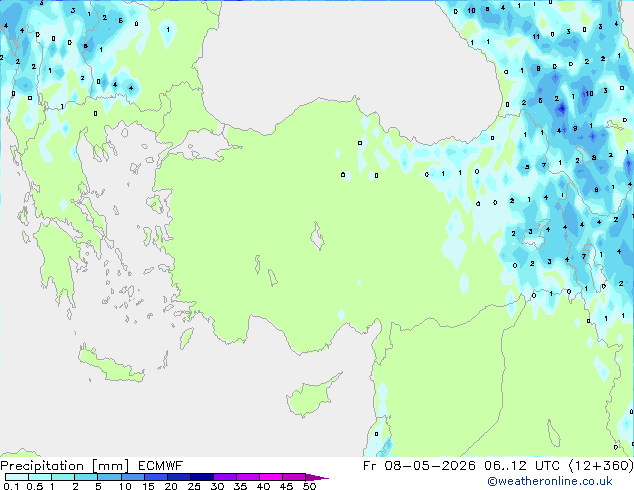Image resolution: width=634 pixels, height=490 pixels.
Task: Select the legend swatch between 1 and 2
Action: (x=63, y=477)
